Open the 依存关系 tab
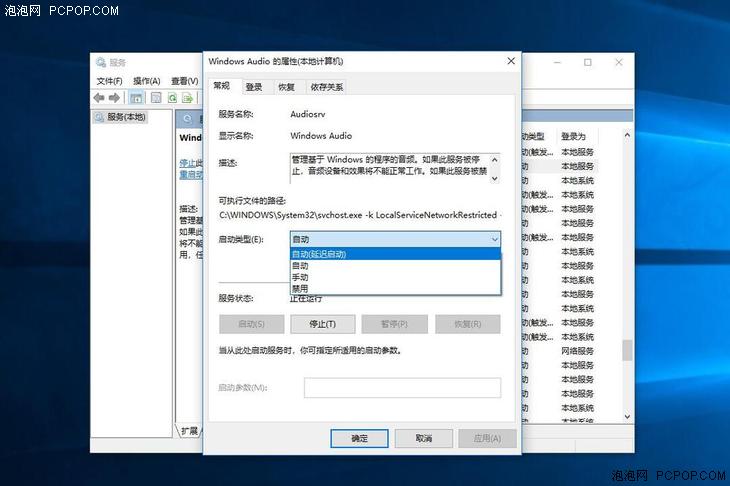The height and width of the screenshot is (486, 730). tap(327, 87)
